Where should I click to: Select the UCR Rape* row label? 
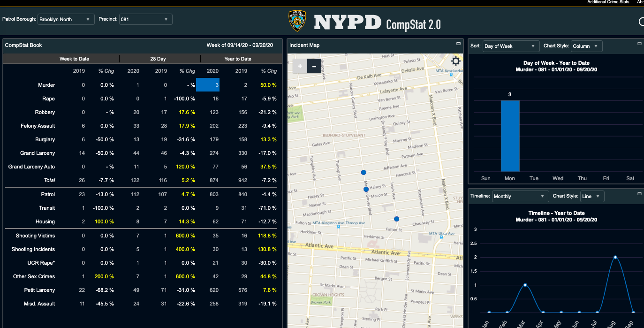coord(41,263)
